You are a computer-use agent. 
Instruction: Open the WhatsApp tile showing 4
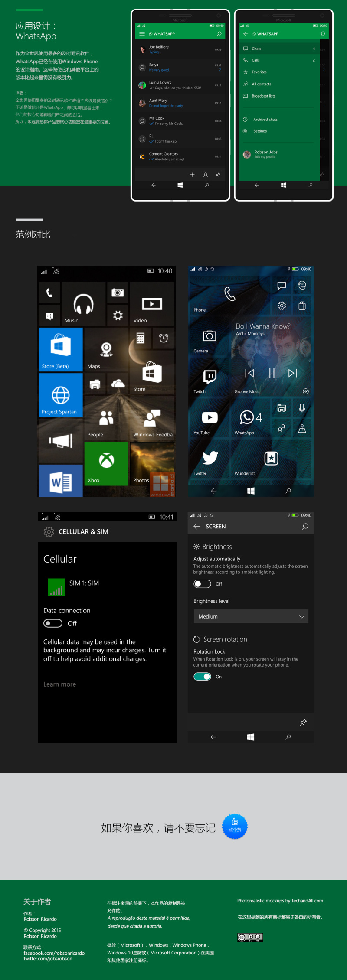point(250,417)
